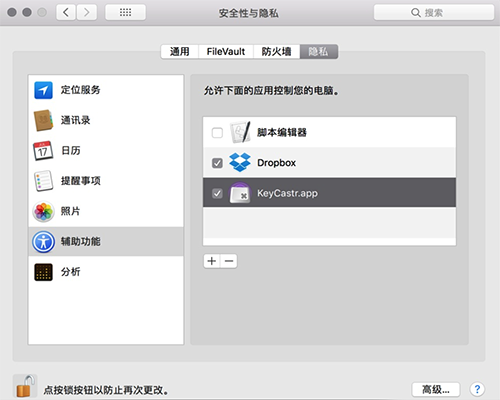Show all preferences grid button
This screenshot has height=400, width=500.
click(125, 13)
